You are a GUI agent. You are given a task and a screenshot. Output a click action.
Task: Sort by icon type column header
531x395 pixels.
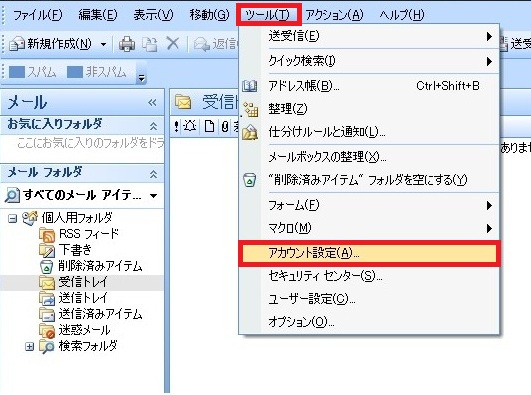(210, 127)
